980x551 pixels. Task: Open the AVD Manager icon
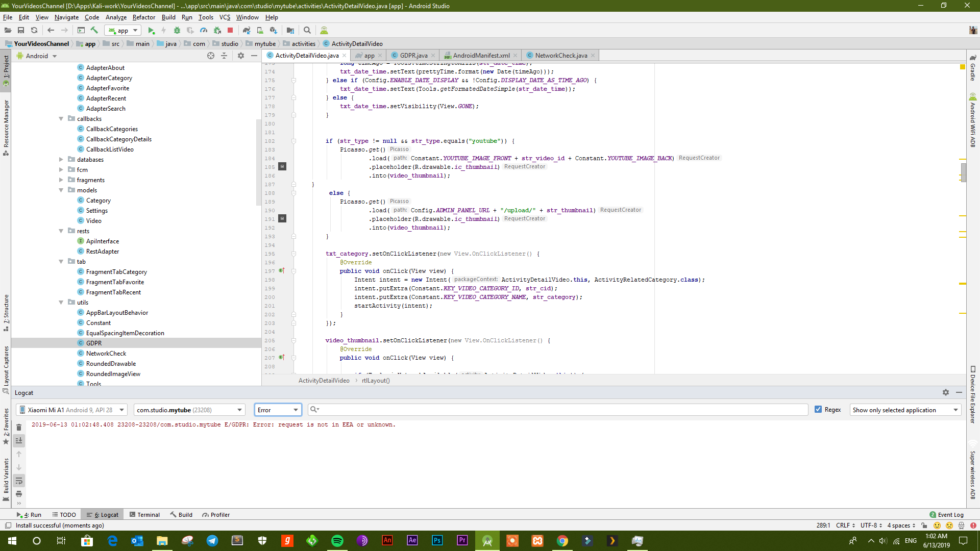pyautogui.click(x=260, y=31)
